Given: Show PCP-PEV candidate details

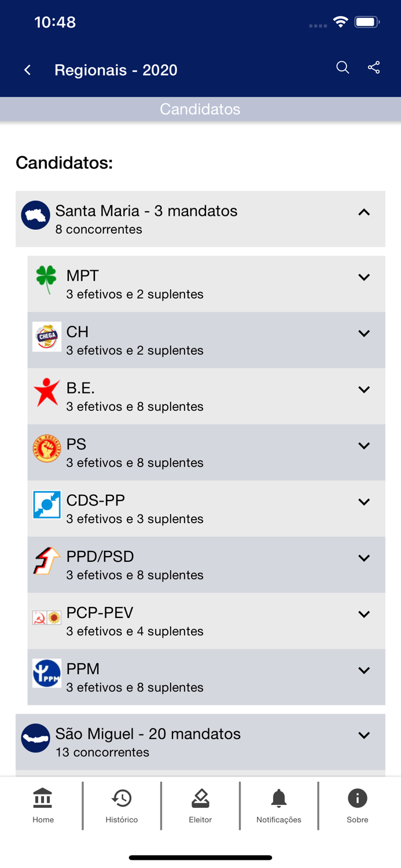Looking at the screenshot, I should click(x=364, y=615).
